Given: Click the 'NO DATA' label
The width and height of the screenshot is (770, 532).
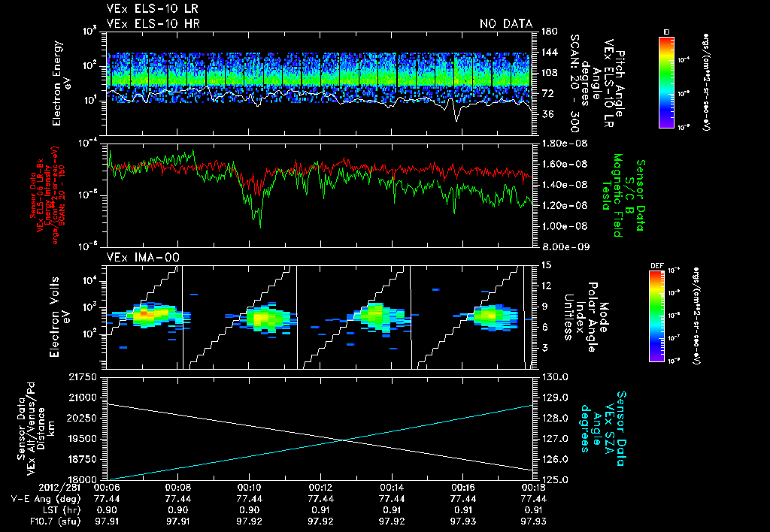Looking at the screenshot, I should 506,23.
